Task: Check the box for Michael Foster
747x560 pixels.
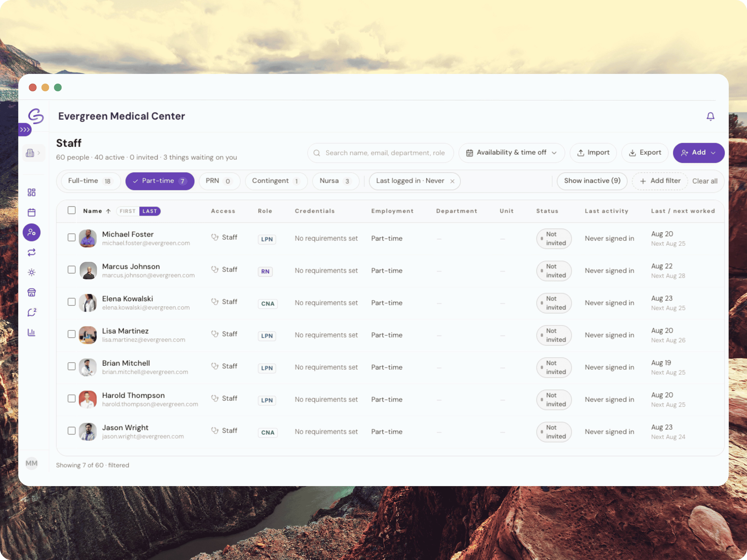Action: 72,238
